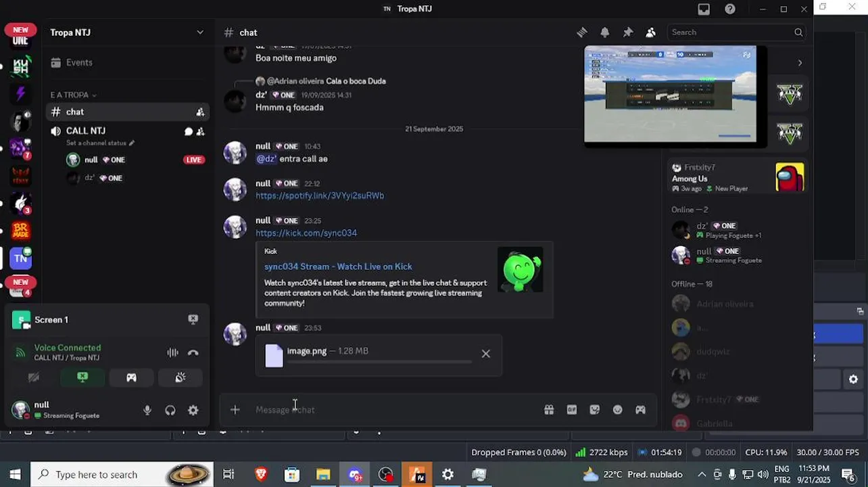
Task: Show pinned messages pin icon
Action: click(x=628, y=32)
